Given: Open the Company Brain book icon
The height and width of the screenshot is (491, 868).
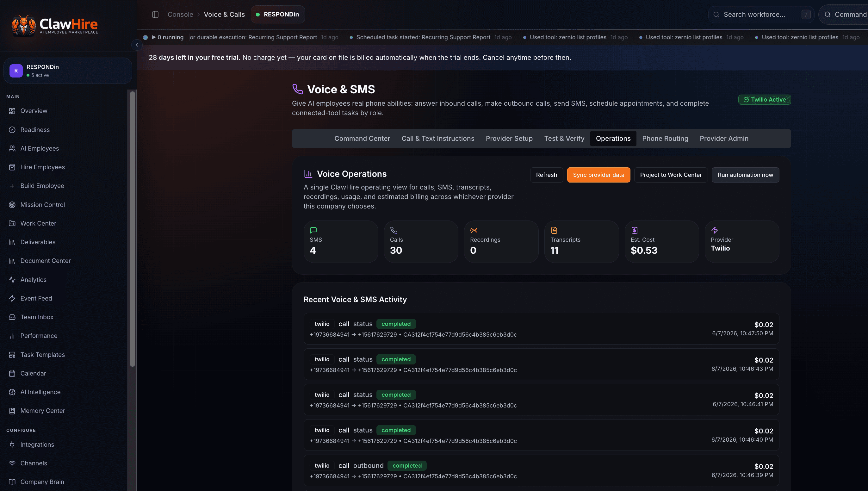Looking at the screenshot, I should click(x=12, y=482).
